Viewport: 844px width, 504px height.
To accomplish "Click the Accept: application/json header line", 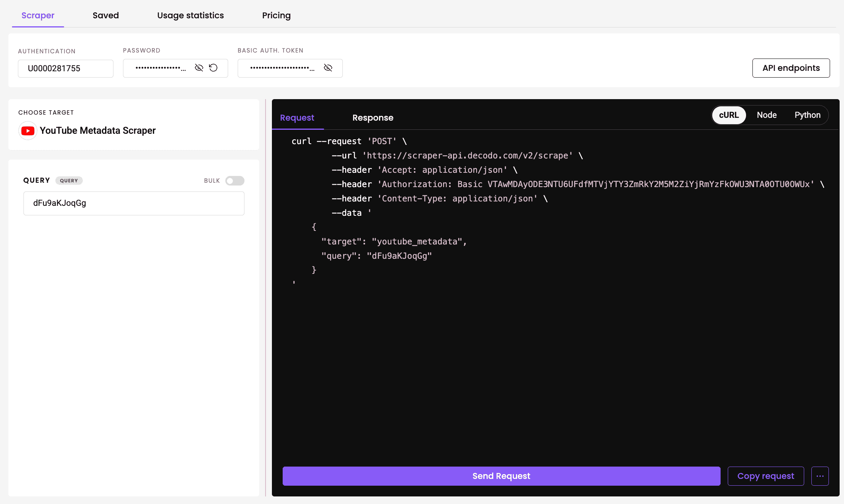I will (x=424, y=170).
